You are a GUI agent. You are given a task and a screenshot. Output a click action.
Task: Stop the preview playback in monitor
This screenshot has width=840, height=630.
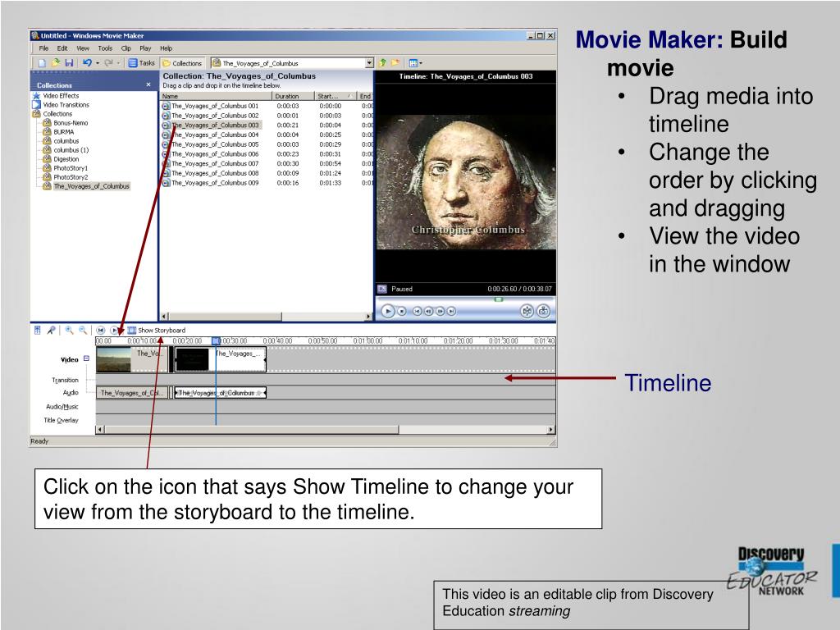point(402,311)
